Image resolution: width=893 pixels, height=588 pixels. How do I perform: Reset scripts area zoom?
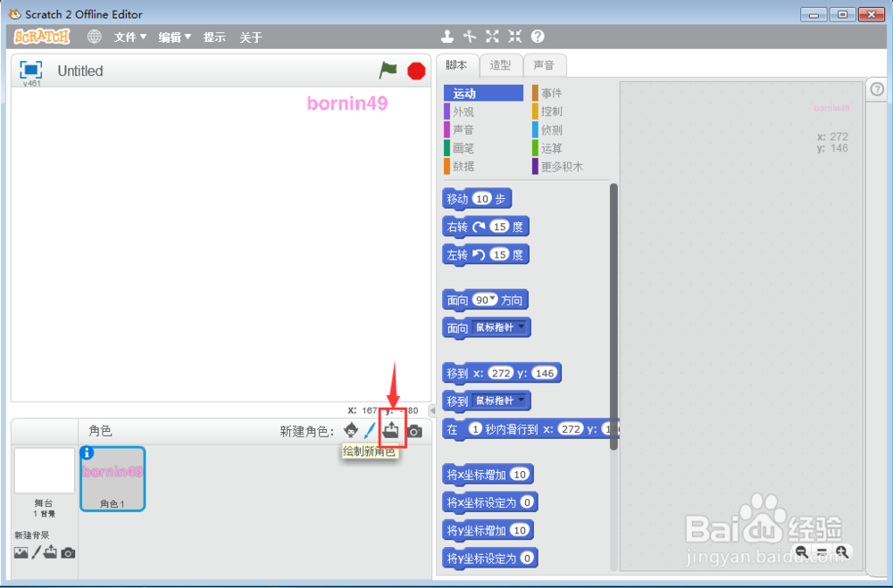pos(822,551)
